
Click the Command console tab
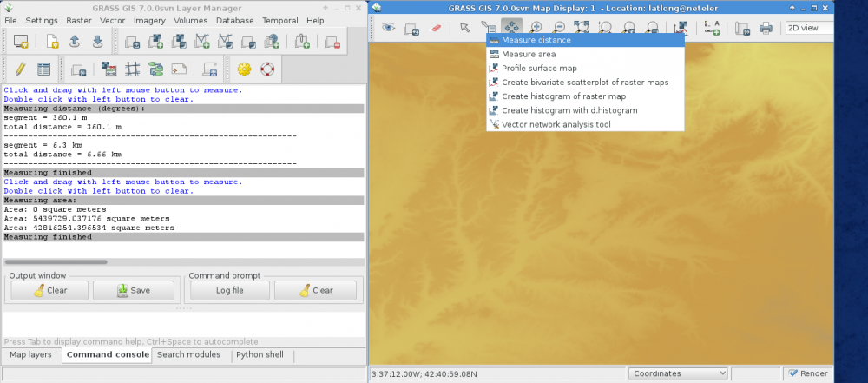tap(108, 354)
